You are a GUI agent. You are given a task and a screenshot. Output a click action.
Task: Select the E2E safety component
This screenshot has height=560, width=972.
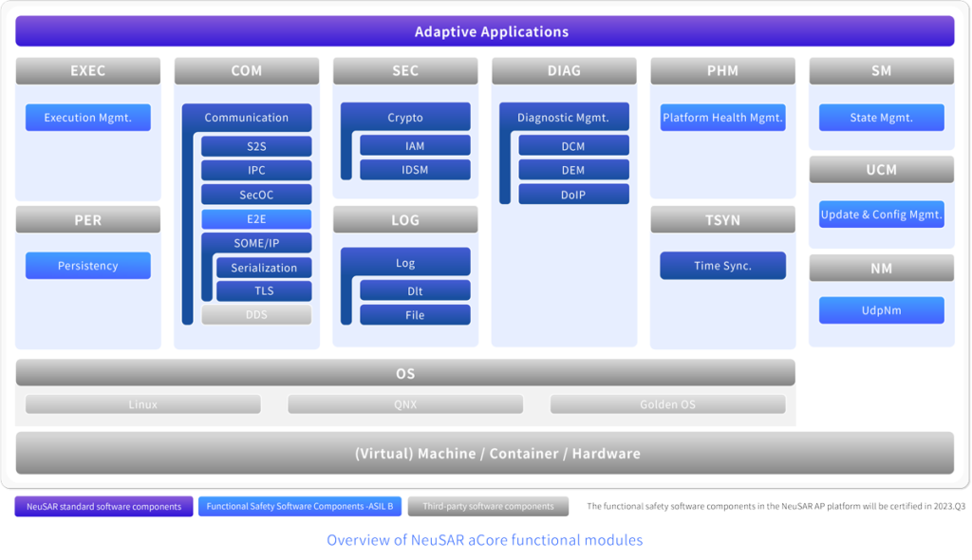[256, 219]
